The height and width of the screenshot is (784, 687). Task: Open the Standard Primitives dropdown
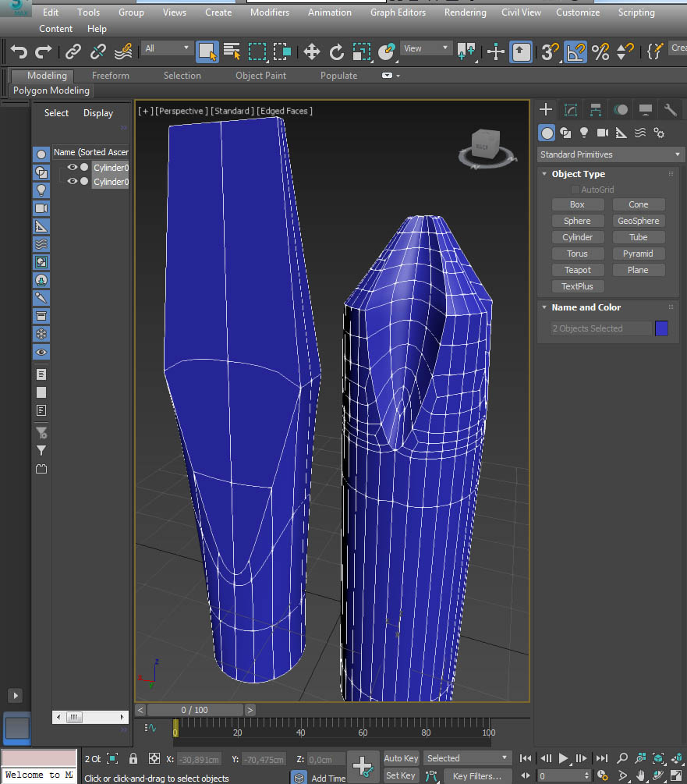[x=610, y=154]
